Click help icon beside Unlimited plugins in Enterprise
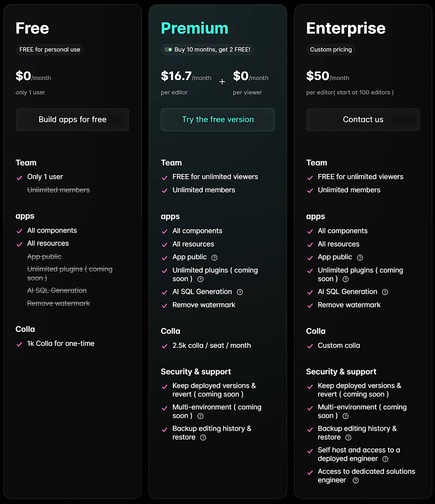The image size is (435, 504). [x=345, y=279]
